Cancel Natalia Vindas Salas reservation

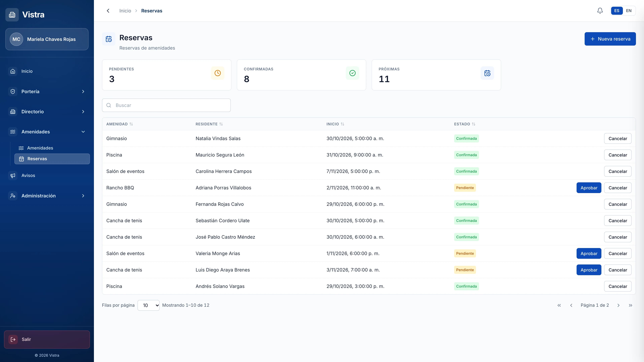(618, 139)
